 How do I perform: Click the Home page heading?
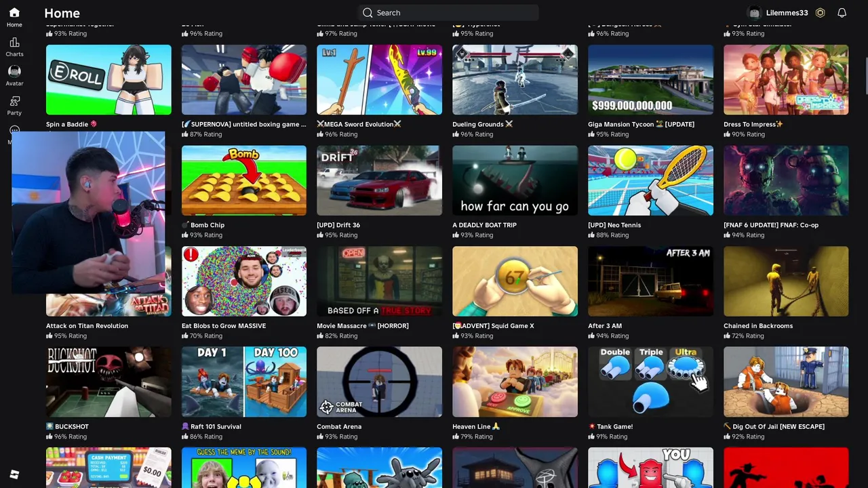(62, 13)
